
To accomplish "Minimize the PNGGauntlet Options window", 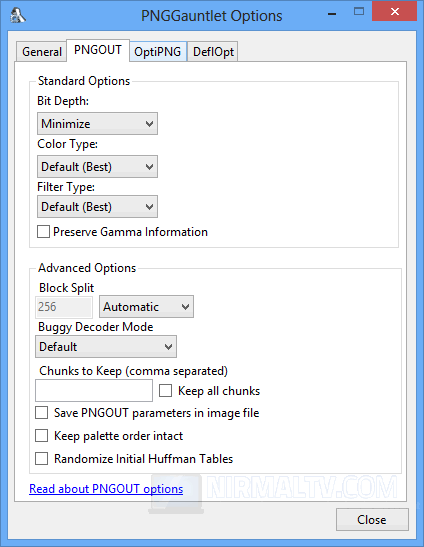I will tap(332, 14).
